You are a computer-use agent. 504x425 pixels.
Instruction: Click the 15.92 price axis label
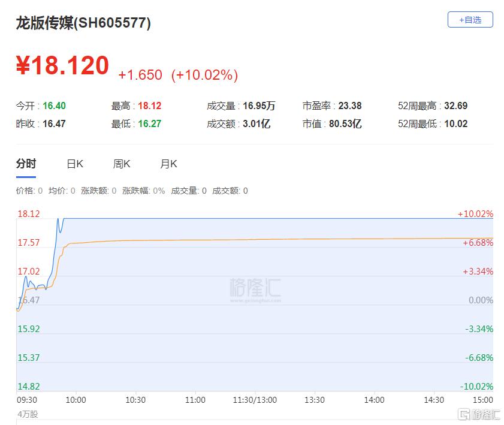(29, 329)
